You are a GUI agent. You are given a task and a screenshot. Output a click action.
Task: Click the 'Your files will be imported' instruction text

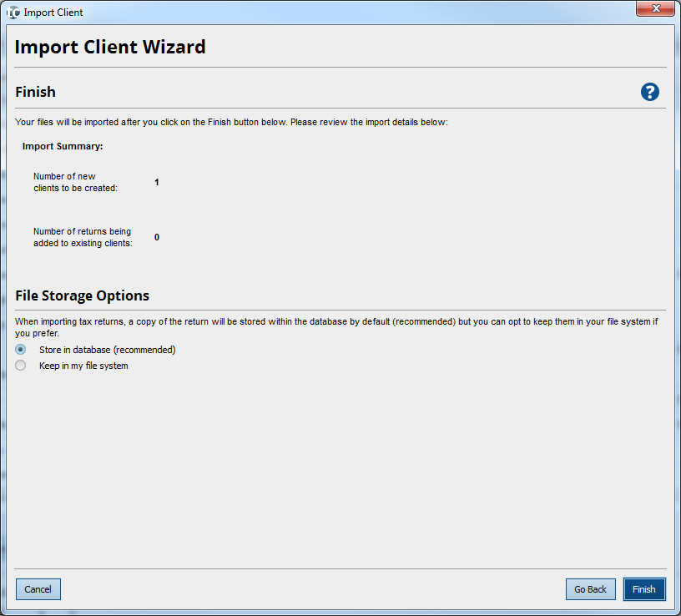point(232,122)
